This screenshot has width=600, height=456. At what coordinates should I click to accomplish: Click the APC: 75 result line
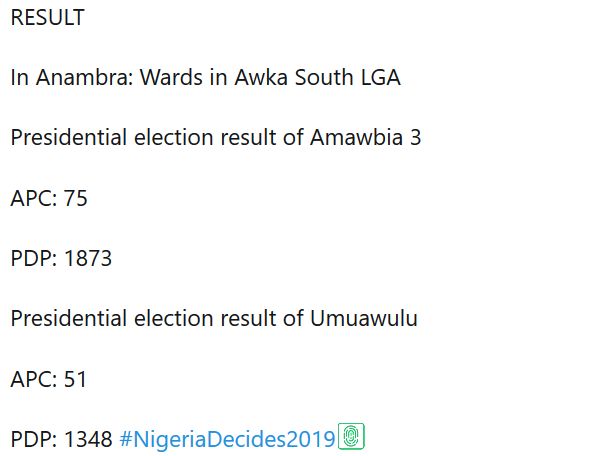click(x=49, y=198)
